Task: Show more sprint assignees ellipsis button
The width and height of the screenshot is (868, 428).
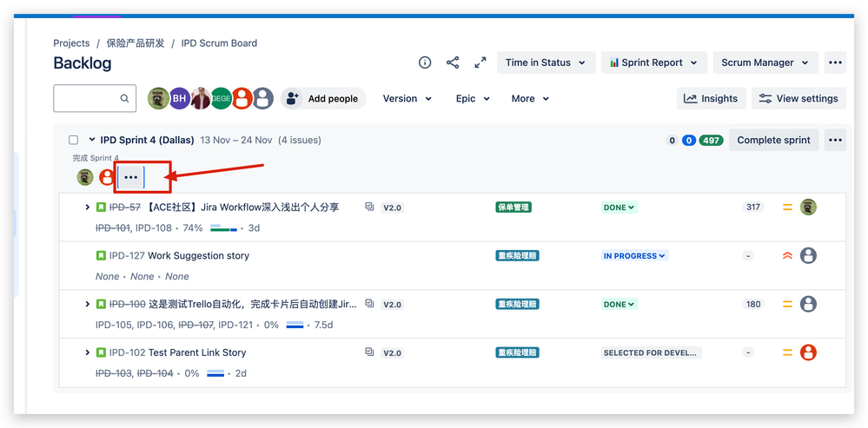Action: (x=130, y=177)
